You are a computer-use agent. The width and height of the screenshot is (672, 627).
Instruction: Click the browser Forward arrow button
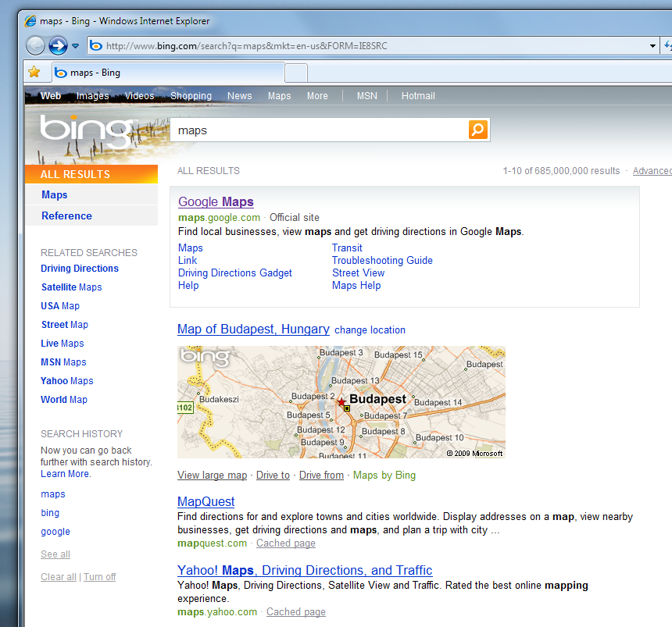point(58,46)
